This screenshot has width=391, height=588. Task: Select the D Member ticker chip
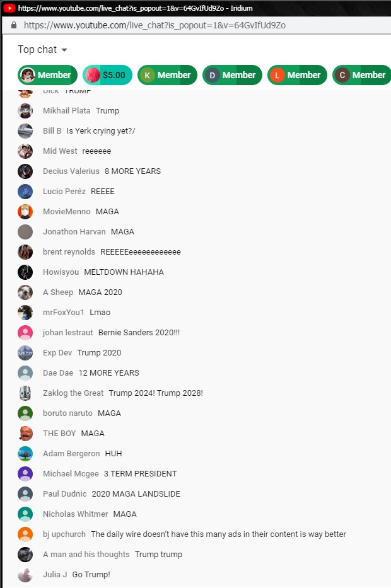pos(232,75)
